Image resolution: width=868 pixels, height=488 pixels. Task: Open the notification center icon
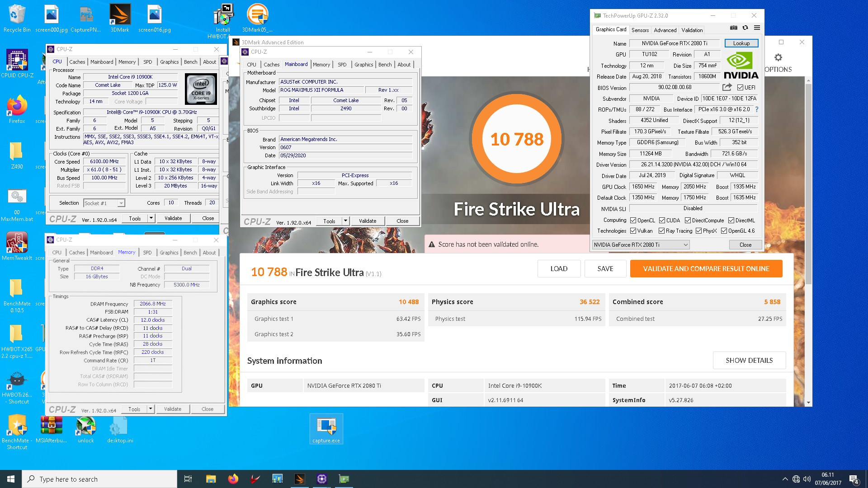pyautogui.click(x=854, y=479)
